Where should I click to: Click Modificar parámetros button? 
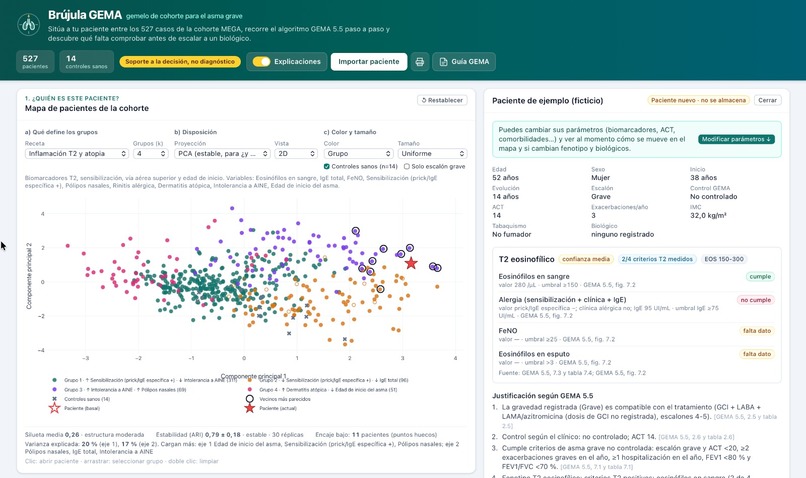(x=736, y=139)
